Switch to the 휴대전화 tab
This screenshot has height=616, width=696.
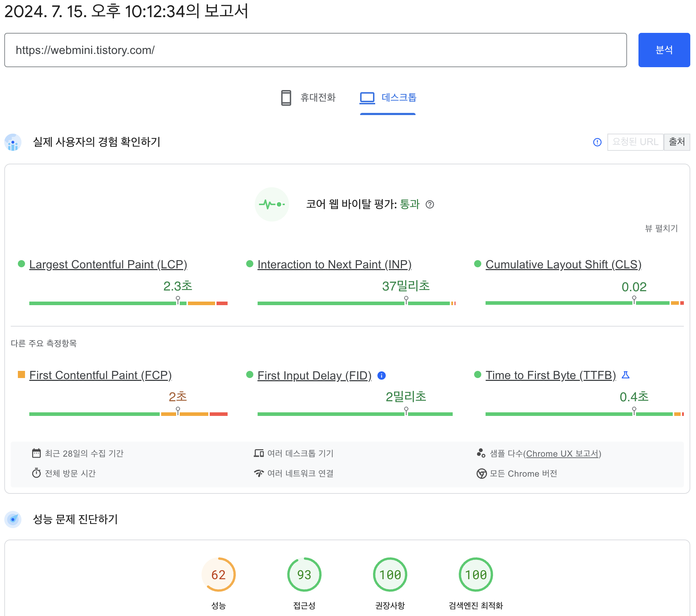pos(317,98)
